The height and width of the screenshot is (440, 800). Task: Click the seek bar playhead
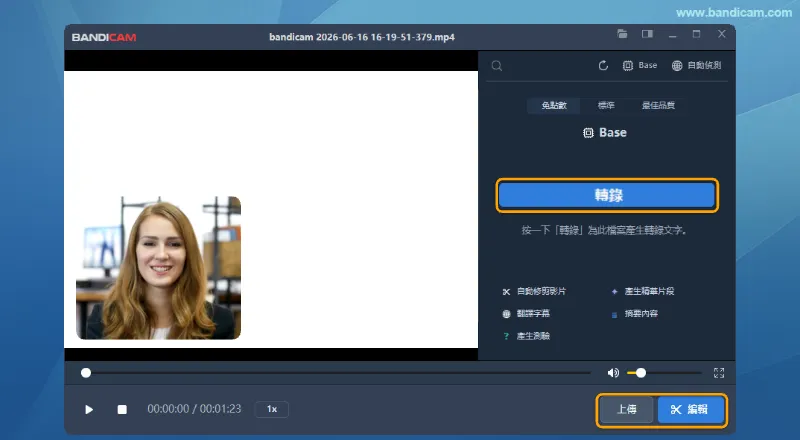tap(86, 373)
